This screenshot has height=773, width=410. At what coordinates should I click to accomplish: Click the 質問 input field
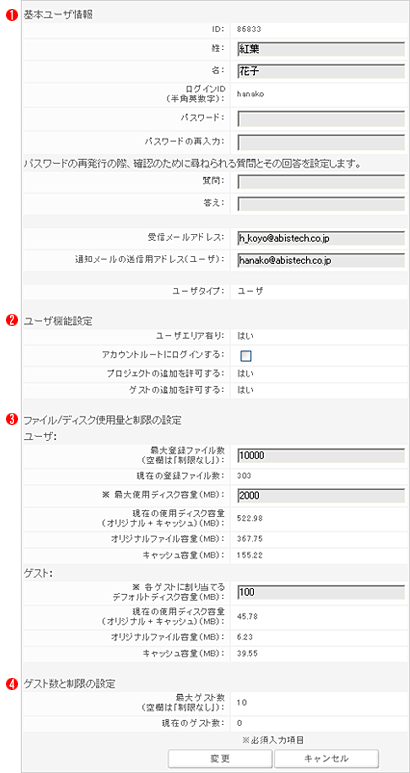[x=321, y=181]
